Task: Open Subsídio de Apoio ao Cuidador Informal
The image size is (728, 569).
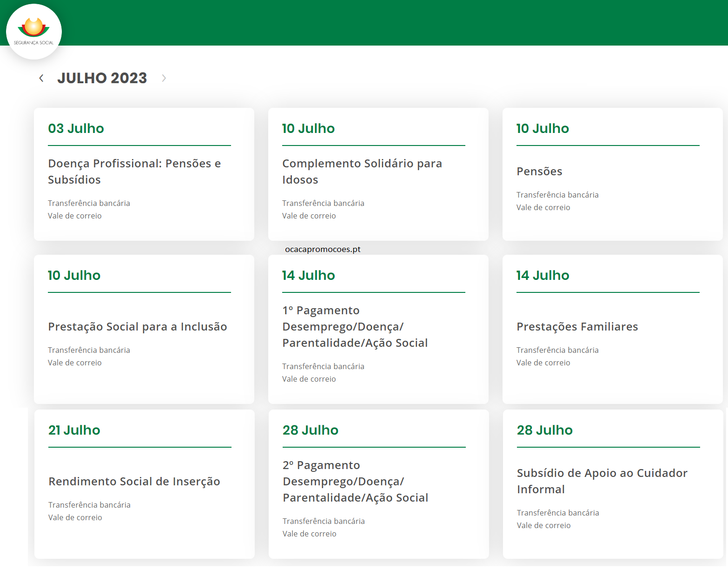Action: point(602,481)
